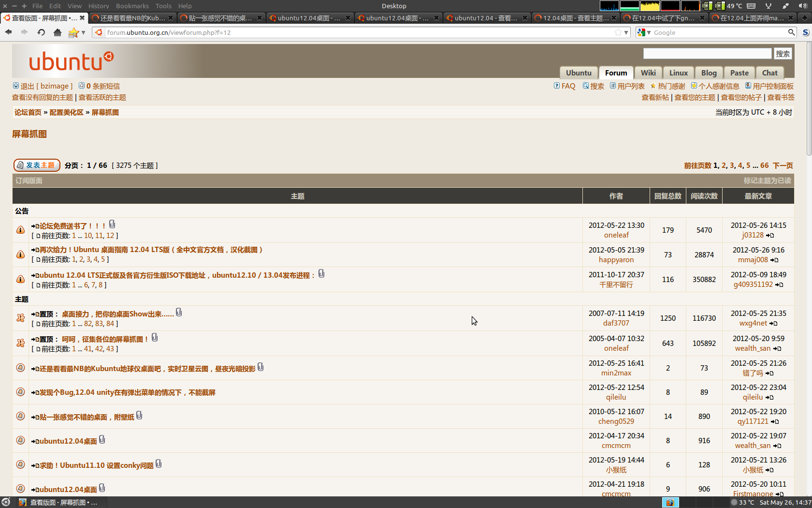Switch to the Wiki tab in forum navigation
Image resolution: width=812 pixels, height=508 pixels.
coord(648,73)
